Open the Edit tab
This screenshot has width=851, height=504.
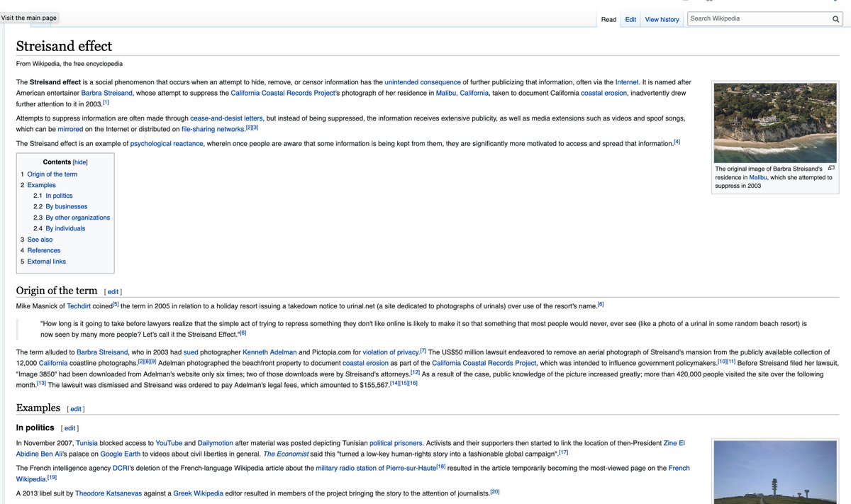[630, 20]
